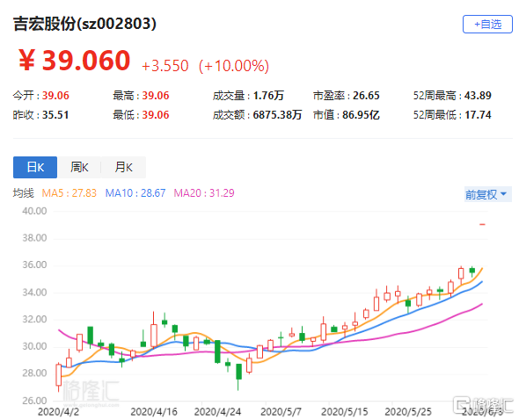Viewport: 519px width, 420px height.
Task: Click the 2020/4/24 date axis label
Action: (x=217, y=412)
